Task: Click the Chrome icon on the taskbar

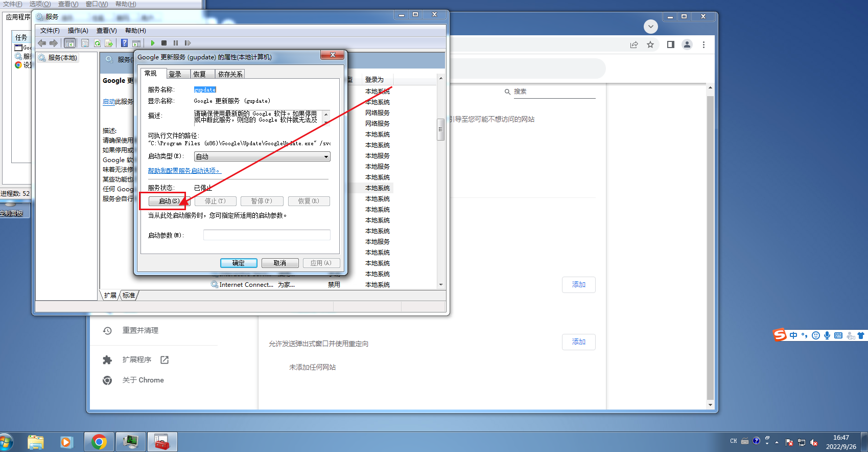Action: coord(99,442)
